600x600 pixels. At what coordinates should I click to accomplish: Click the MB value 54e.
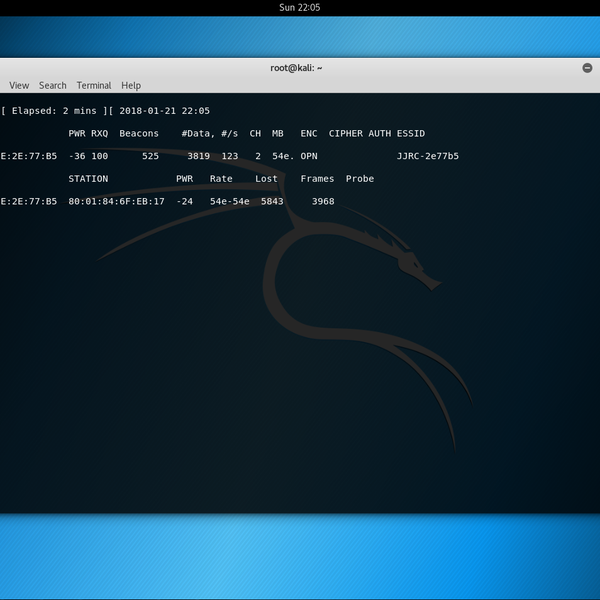pos(284,156)
